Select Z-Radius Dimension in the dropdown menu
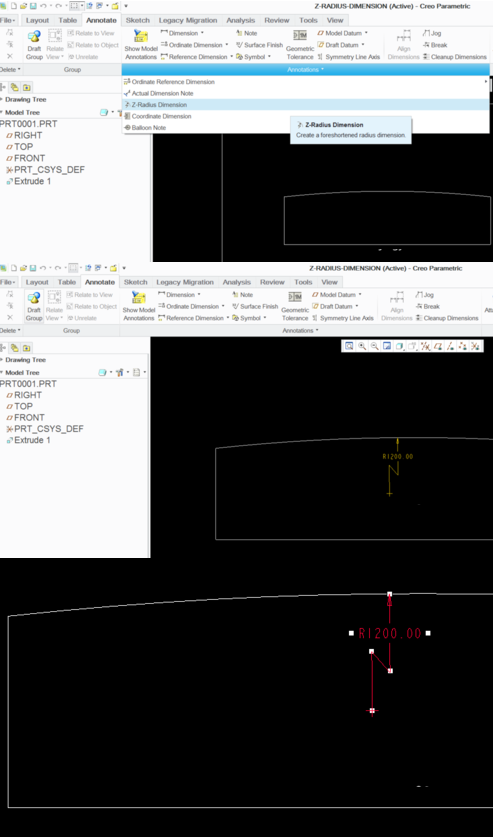The image size is (493, 837). (x=155, y=105)
